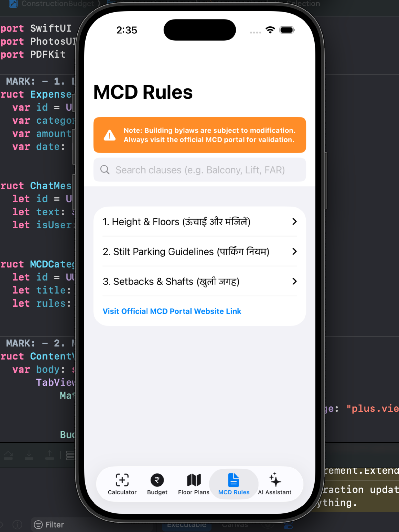The image size is (399, 532).
Task: Expand the Height & Floors rule row
Action: tap(199, 222)
